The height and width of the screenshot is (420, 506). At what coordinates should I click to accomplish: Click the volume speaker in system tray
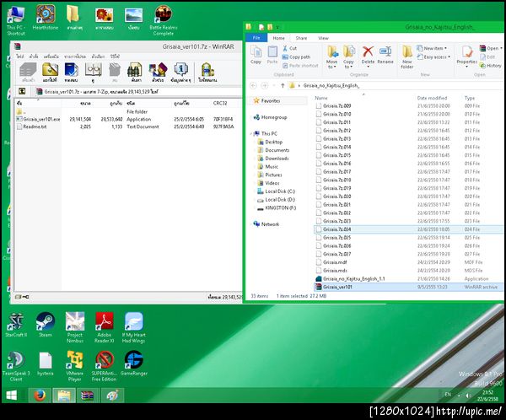coord(468,396)
